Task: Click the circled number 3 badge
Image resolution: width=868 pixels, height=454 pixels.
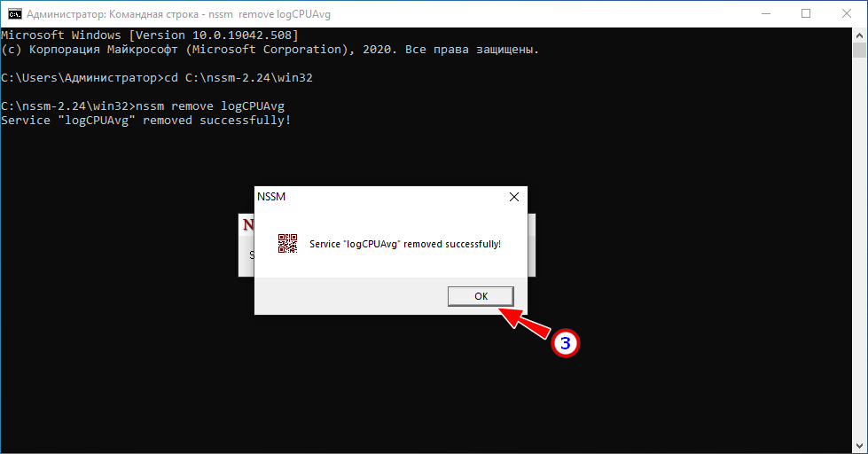Action: tap(565, 343)
